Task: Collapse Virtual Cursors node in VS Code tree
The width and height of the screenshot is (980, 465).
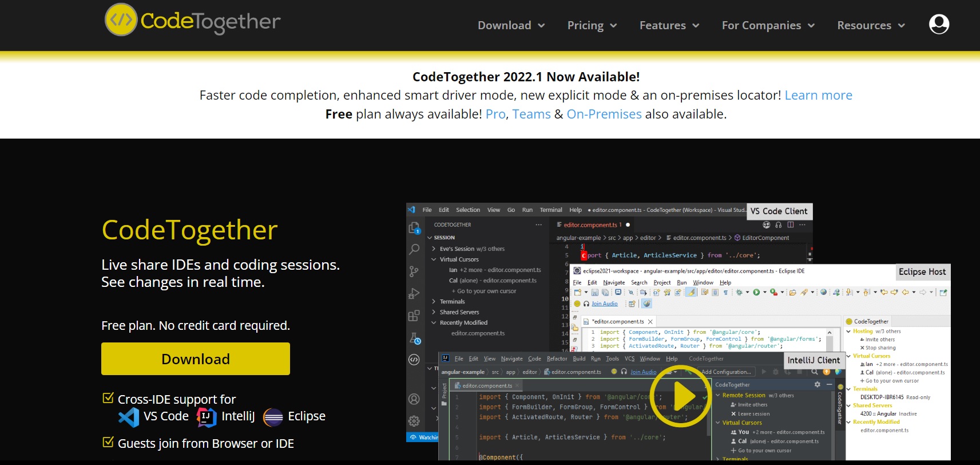Action: click(x=434, y=259)
